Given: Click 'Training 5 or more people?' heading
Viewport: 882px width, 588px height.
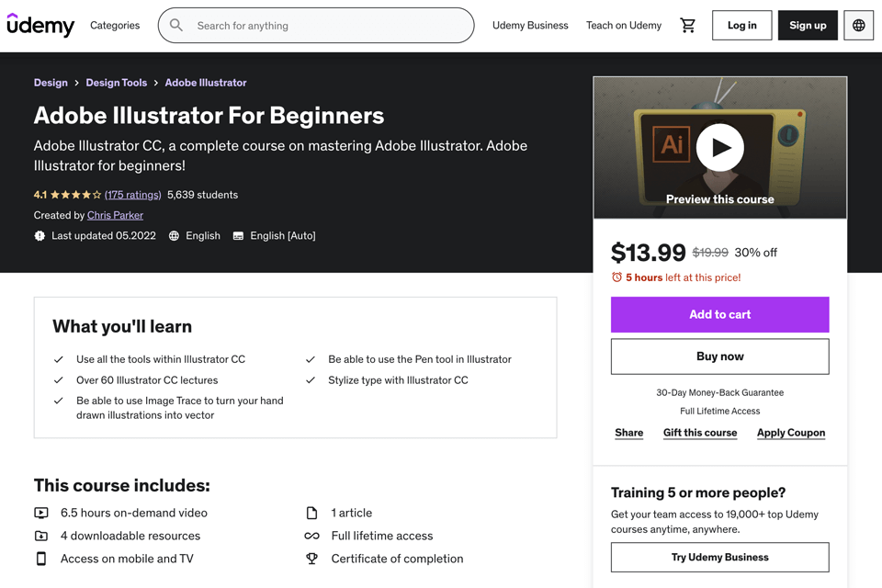Looking at the screenshot, I should point(698,492).
